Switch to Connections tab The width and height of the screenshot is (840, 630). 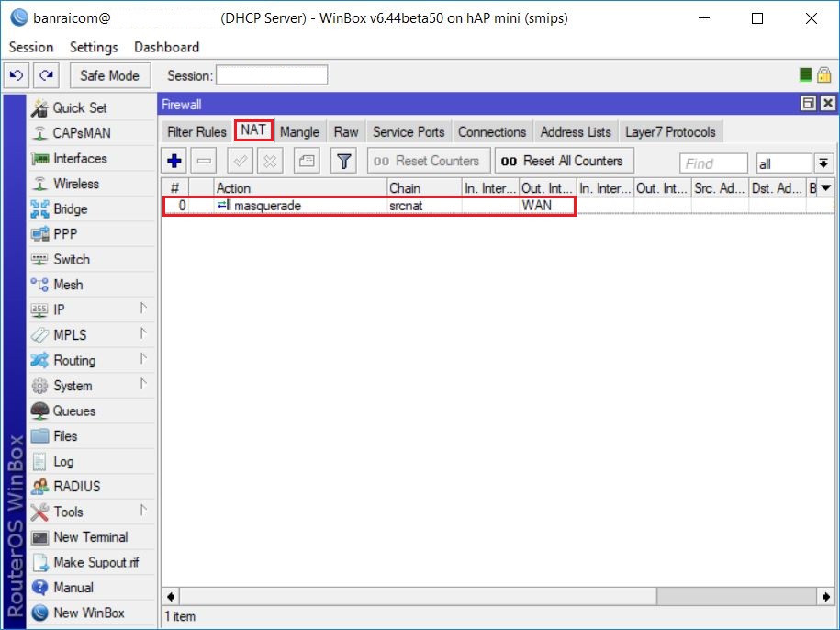pyautogui.click(x=492, y=132)
